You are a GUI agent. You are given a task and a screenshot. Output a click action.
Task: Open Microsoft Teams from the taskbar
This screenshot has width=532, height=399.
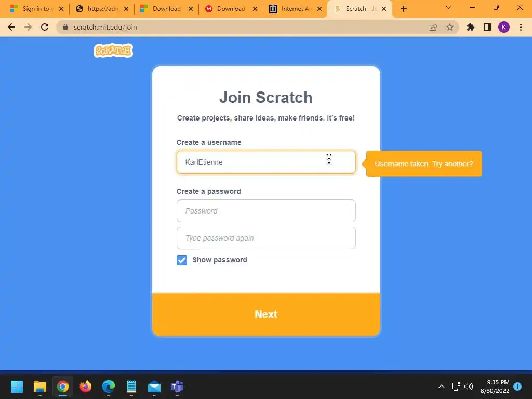coord(177,387)
